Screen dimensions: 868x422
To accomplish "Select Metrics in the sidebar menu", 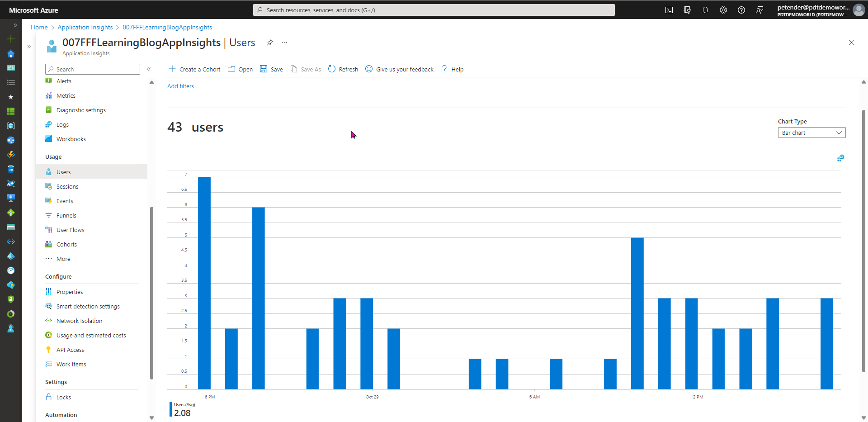I will (66, 95).
